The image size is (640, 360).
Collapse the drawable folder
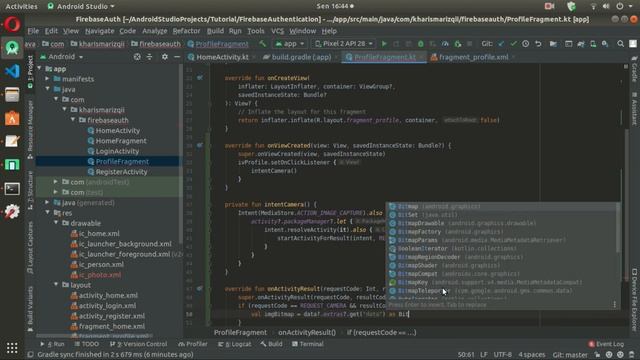tap(56, 223)
